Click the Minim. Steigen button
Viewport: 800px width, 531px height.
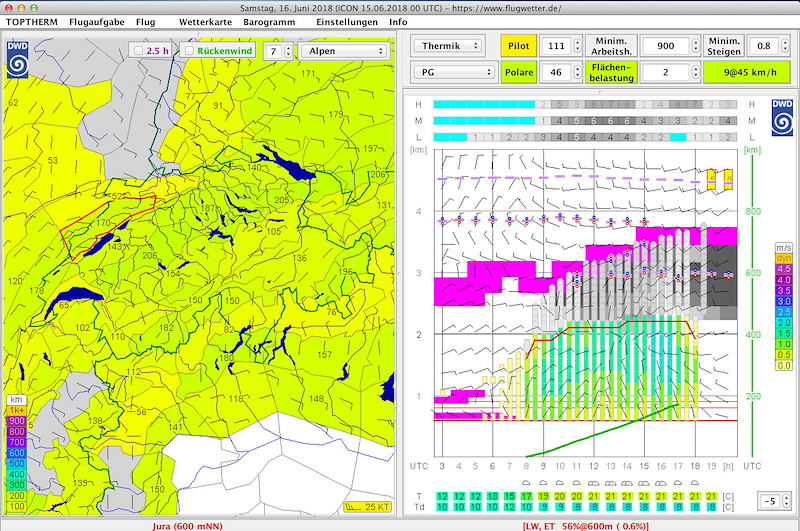point(723,46)
